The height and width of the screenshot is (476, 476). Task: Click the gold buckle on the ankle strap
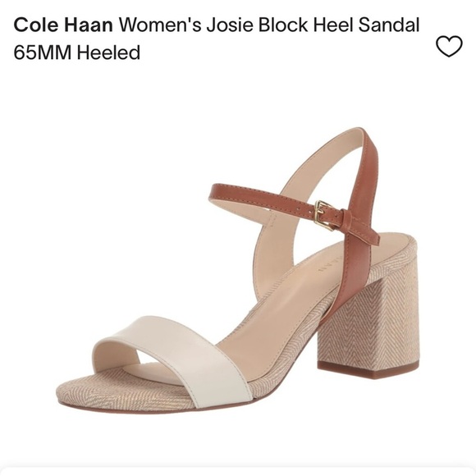click(323, 215)
